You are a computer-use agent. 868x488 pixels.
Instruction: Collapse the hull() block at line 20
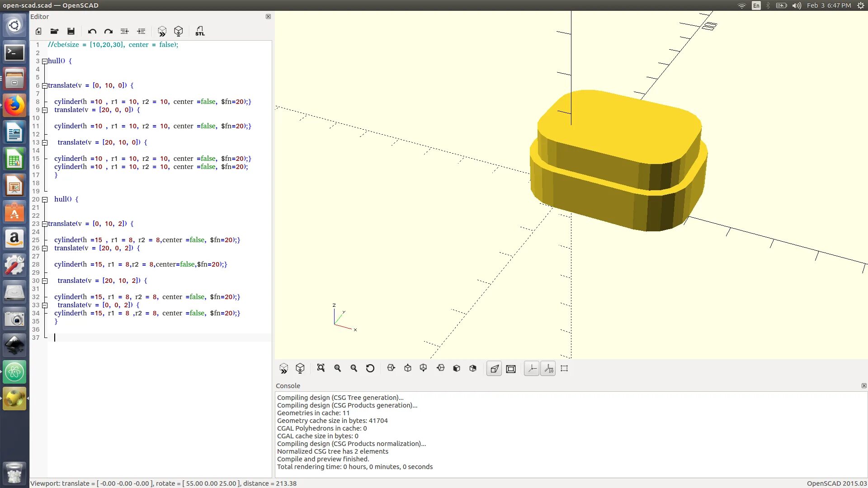[x=45, y=199]
